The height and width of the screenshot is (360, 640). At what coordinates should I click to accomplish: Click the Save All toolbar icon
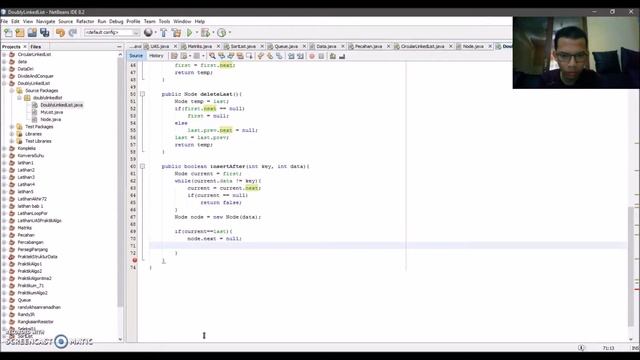coord(45,33)
